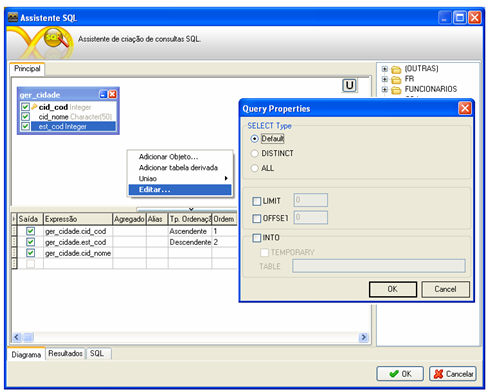Click the empty grid row checkbox
The width and height of the screenshot is (488, 392).
[30, 264]
